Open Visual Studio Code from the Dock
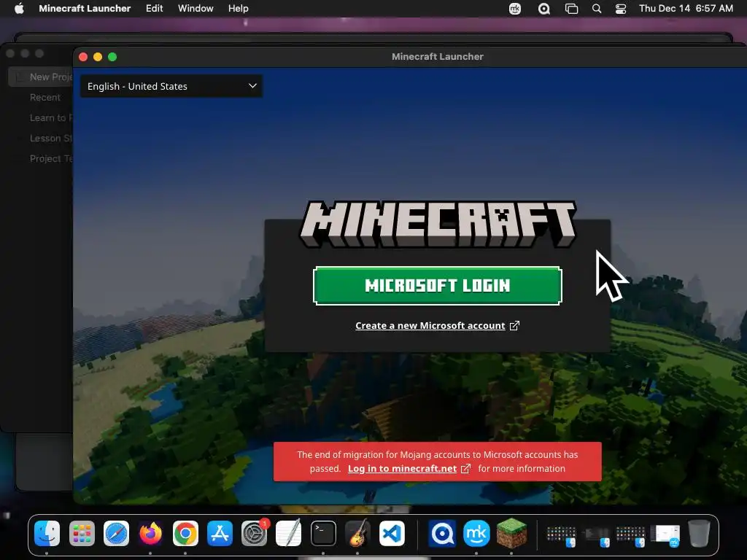Screen dimensions: 747x560 pos(392,533)
